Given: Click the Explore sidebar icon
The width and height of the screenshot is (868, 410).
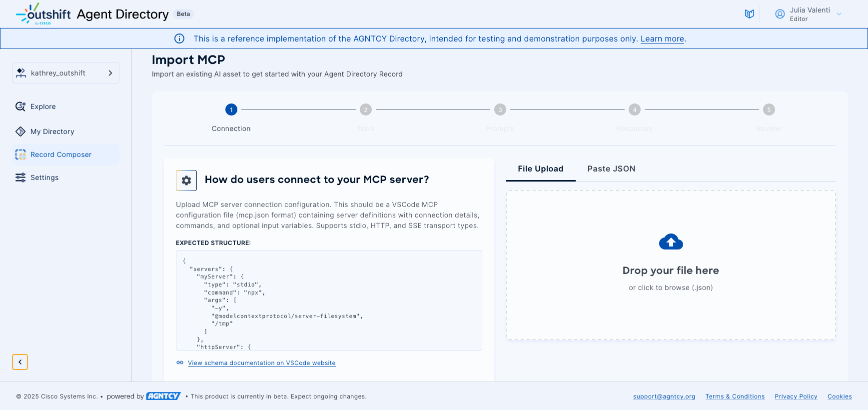Looking at the screenshot, I should tap(20, 106).
